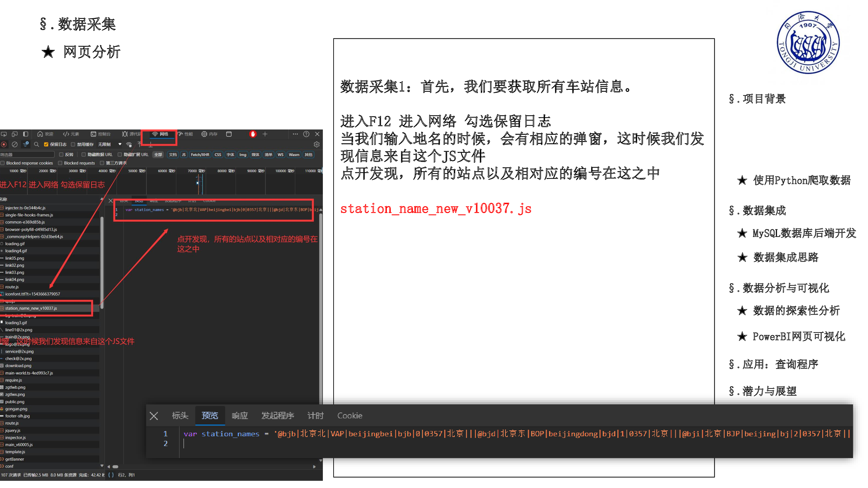868x488 pixels.
Task: Uncheck the 保留日志 checkbox
Action: pyautogui.click(x=46, y=144)
